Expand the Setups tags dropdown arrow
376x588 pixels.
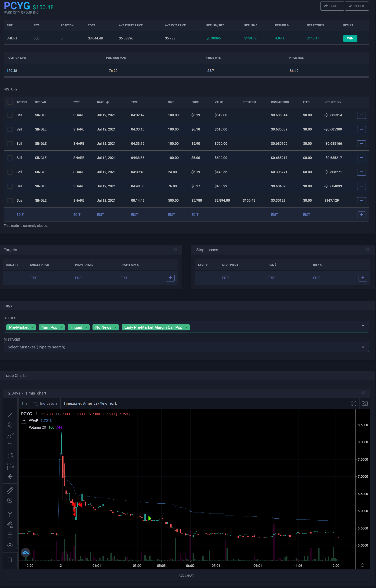point(363,326)
